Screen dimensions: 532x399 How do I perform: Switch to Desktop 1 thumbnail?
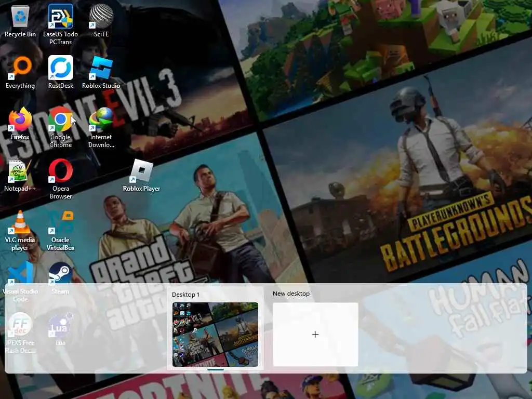(215, 335)
